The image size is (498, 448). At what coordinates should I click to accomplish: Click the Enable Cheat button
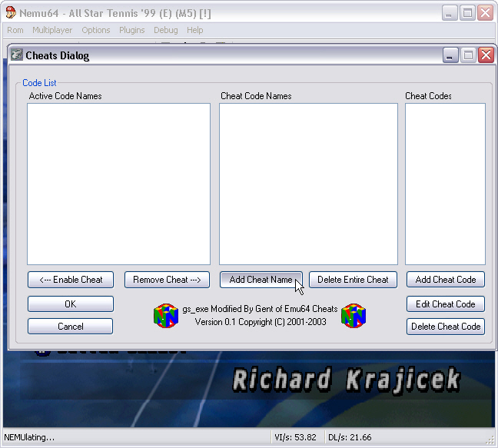pos(71,280)
